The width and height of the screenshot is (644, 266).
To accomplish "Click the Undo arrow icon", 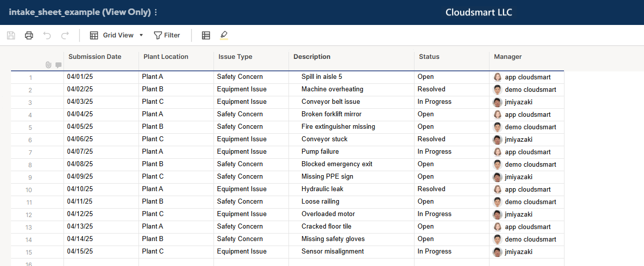I will pyautogui.click(x=47, y=35).
